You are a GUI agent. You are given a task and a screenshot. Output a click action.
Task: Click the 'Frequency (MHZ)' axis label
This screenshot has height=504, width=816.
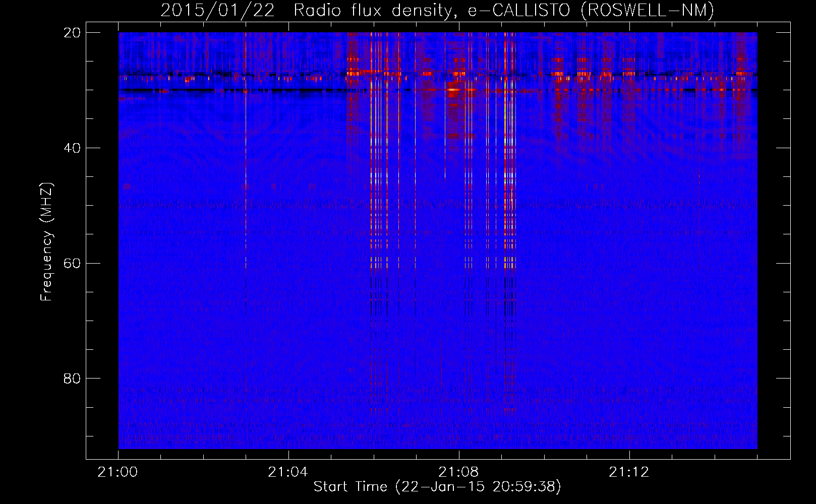(46, 242)
